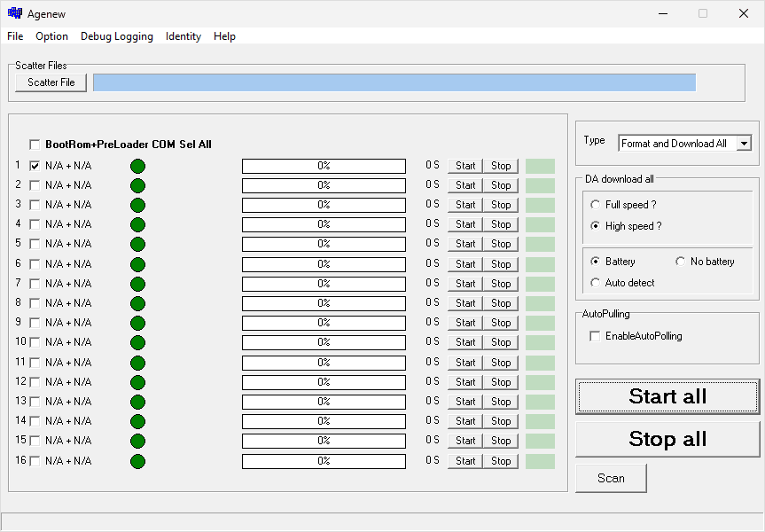The width and height of the screenshot is (765, 532).
Task: Click Start button for row 7
Action: [465, 284]
